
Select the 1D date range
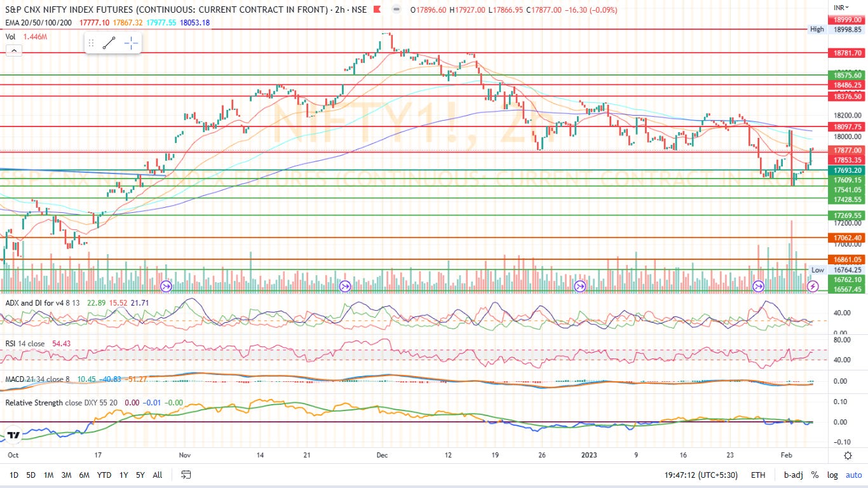13,475
